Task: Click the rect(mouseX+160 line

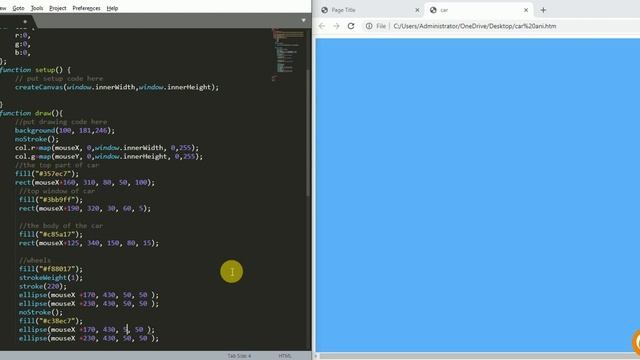Action: [x=85, y=182]
